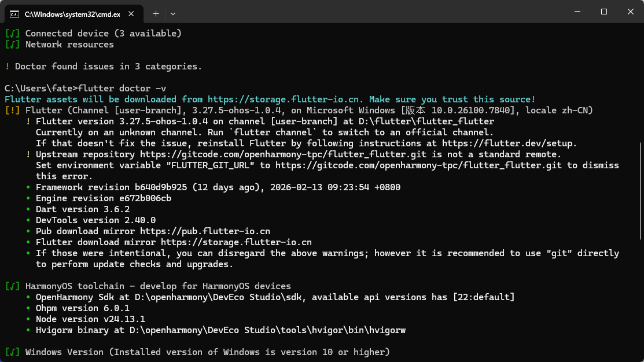Image resolution: width=644 pixels, height=362 pixels.
Task: Click the "FLUTTER_GIT_URL" variable name text
Action: pos(210,165)
